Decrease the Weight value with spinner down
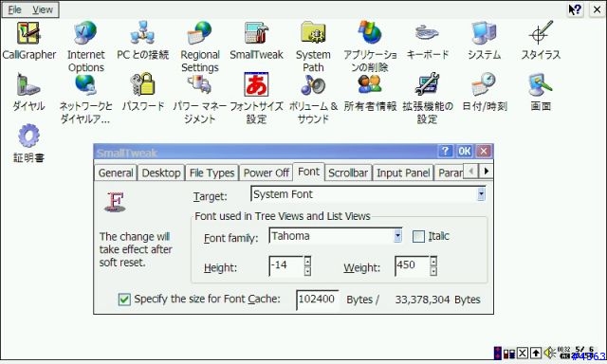 pos(433,271)
